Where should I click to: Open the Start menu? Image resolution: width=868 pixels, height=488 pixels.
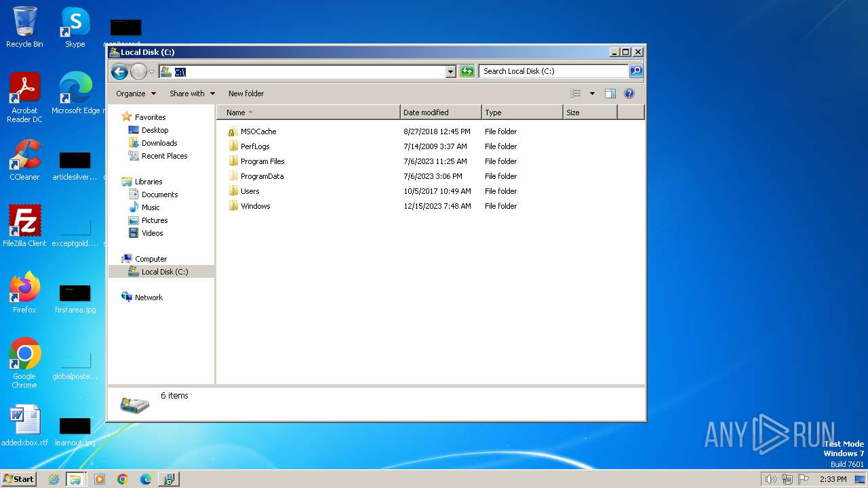(x=19, y=479)
